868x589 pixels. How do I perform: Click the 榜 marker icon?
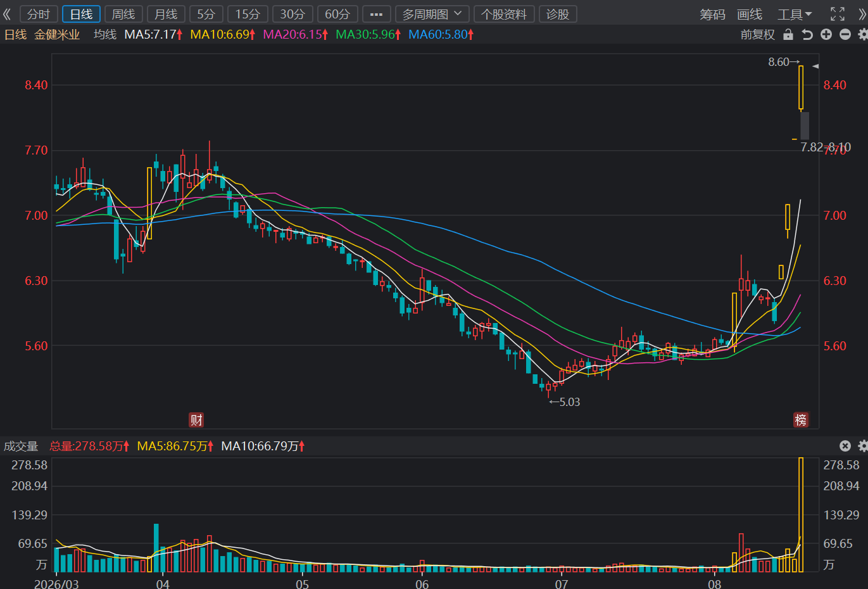801,419
